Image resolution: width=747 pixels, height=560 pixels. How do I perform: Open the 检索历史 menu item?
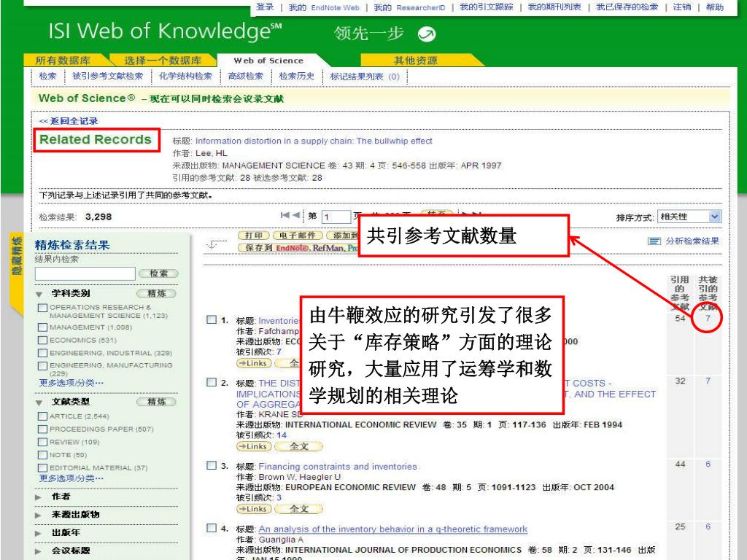pyautogui.click(x=297, y=76)
